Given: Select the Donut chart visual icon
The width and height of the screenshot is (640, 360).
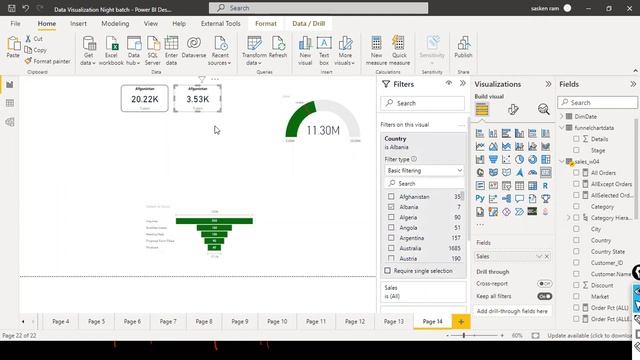Looking at the screenshot, I should [x=532, y=160].
